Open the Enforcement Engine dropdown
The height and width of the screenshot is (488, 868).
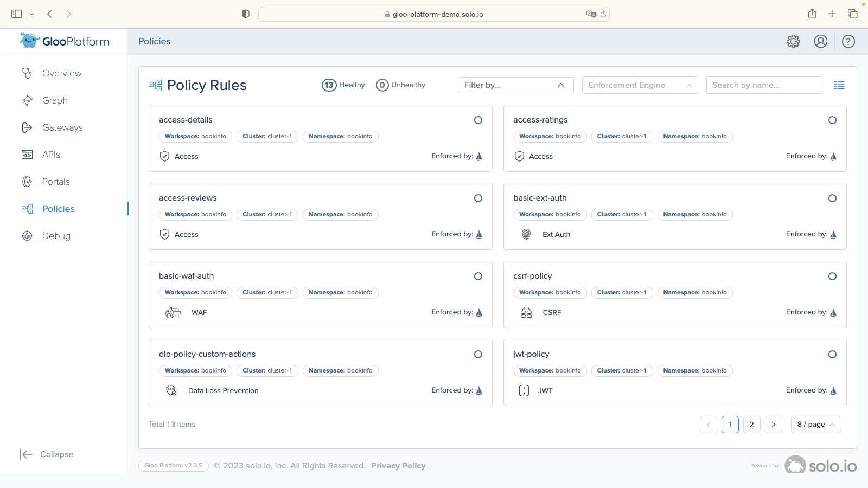click(x=640, y=85)
